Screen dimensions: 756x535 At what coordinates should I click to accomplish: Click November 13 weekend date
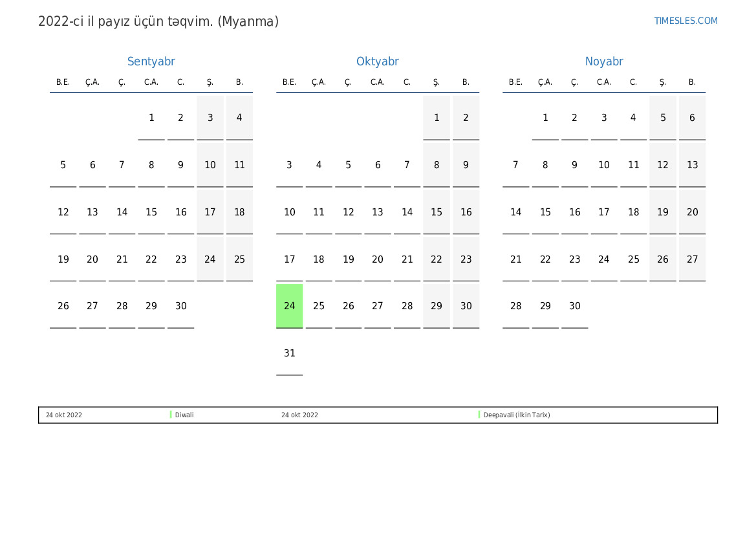point(692,165)
